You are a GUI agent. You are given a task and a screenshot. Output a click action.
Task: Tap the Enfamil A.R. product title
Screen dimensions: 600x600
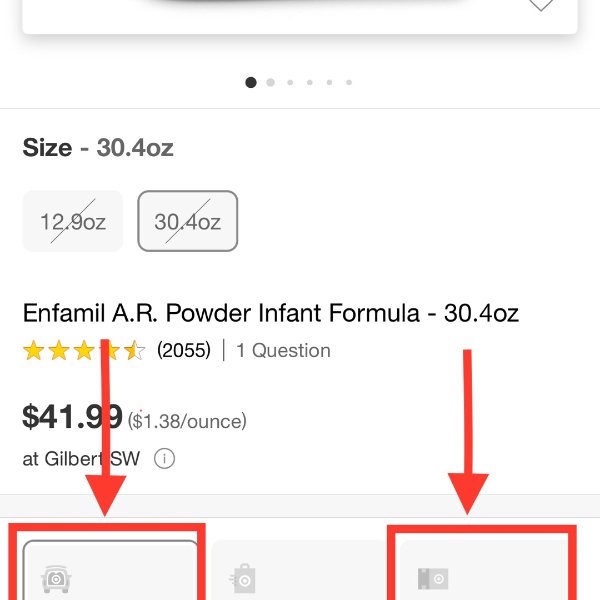271,313
